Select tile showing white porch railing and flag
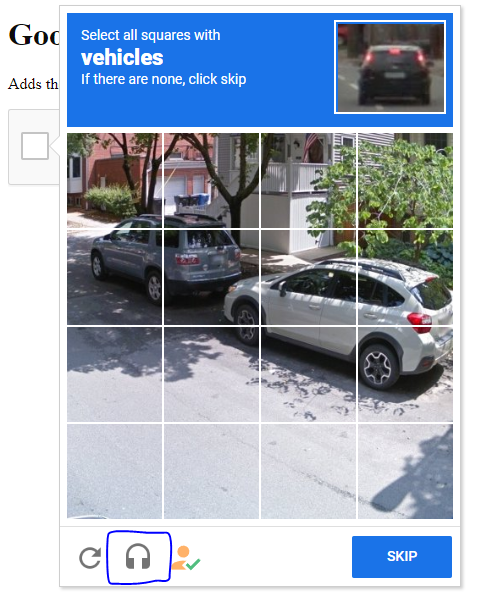487x612 pixels. (x=308, y=180)
